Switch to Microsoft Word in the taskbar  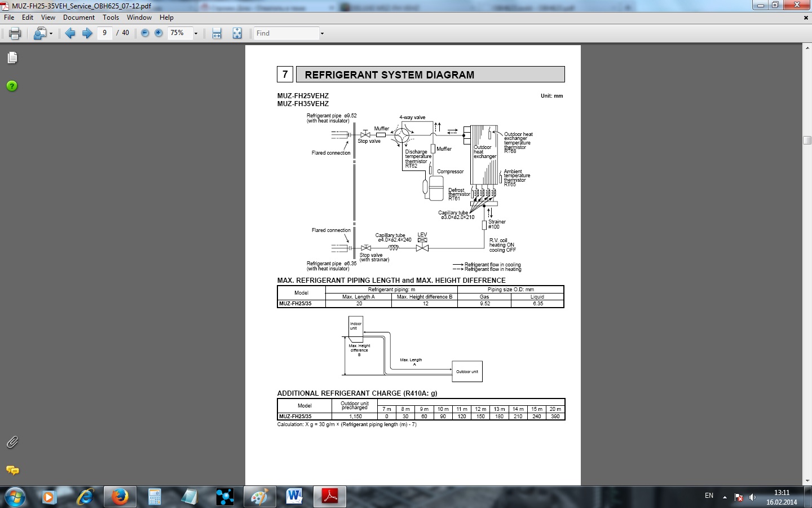pyautogui.click(x=294, y=497)
